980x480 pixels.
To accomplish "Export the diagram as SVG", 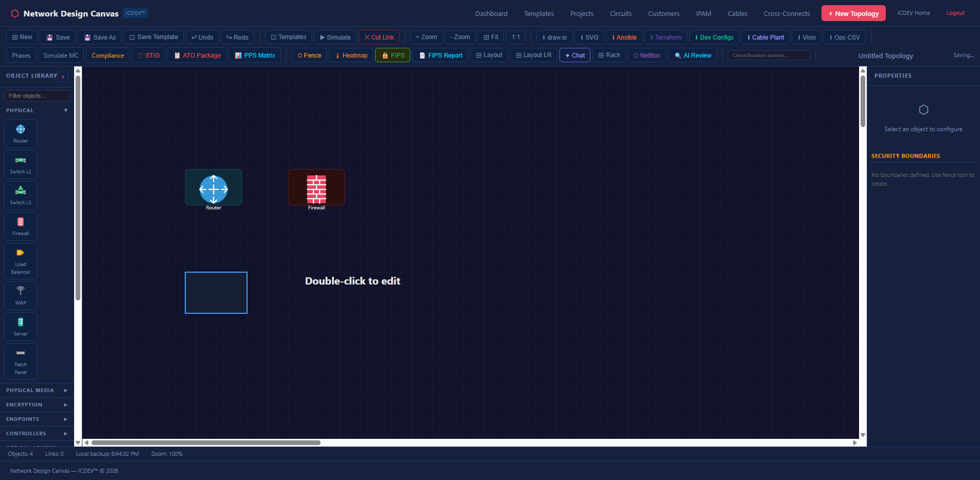I will pos(589,38).
